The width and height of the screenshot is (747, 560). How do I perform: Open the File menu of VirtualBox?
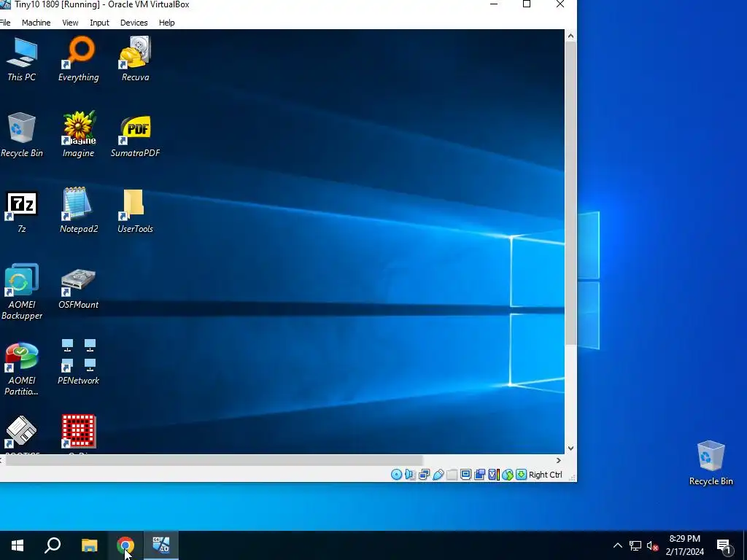pos(5,23)
